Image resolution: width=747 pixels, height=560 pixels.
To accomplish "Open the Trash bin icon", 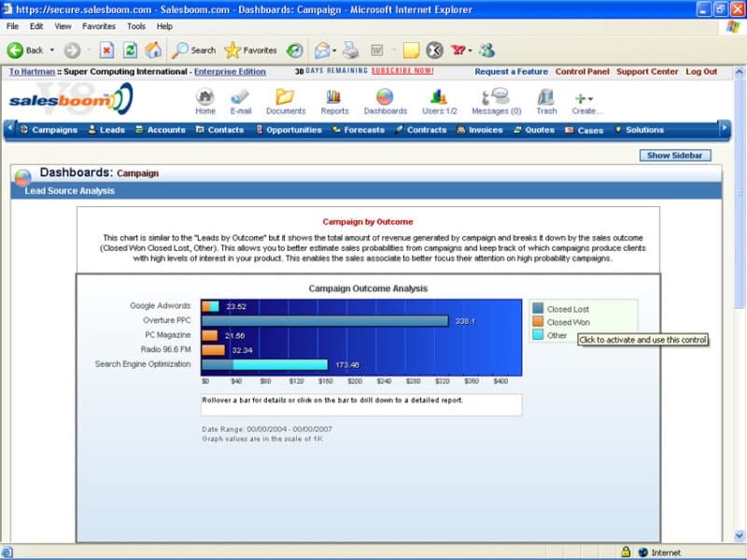I will click(546, 97).
